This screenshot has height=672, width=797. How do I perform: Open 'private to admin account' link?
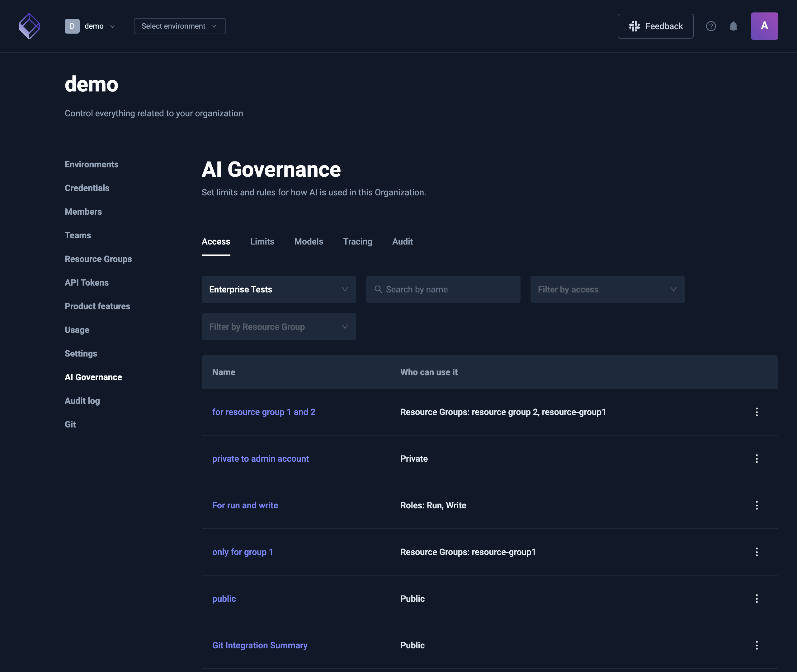(260, 459)
